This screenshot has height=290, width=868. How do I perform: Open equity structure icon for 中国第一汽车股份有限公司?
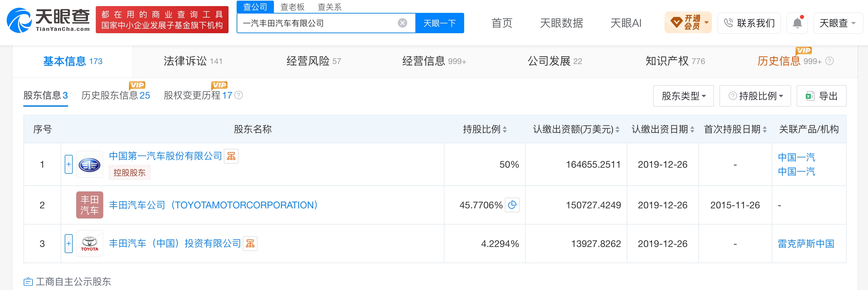pyautogui.click(x=231, y=156)
